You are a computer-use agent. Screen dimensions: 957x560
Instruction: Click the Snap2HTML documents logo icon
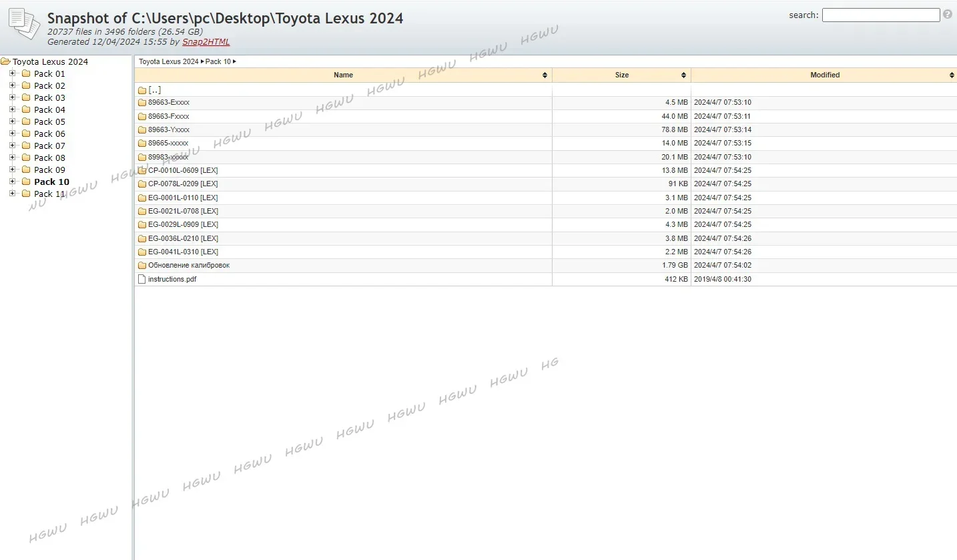(24, 23)
